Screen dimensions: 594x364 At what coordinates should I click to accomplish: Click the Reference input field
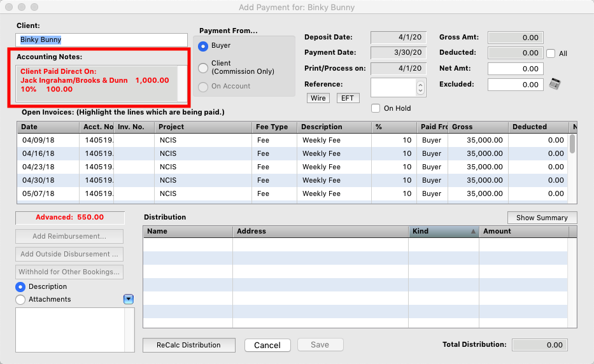393,88
